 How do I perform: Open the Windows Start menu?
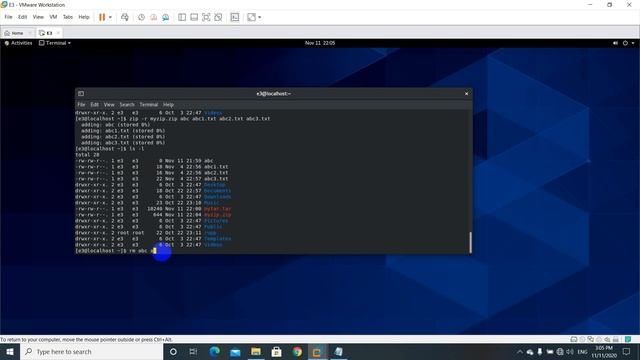coord(9,351)
